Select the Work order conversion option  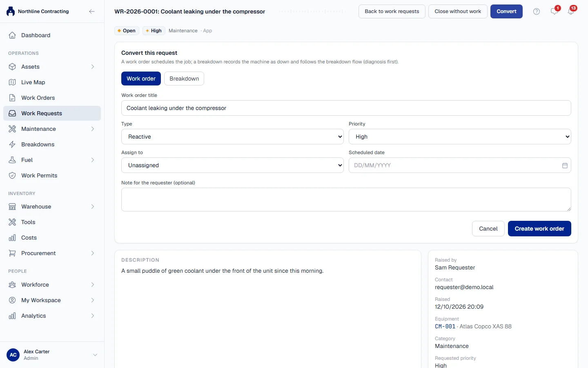click(141, 79)
